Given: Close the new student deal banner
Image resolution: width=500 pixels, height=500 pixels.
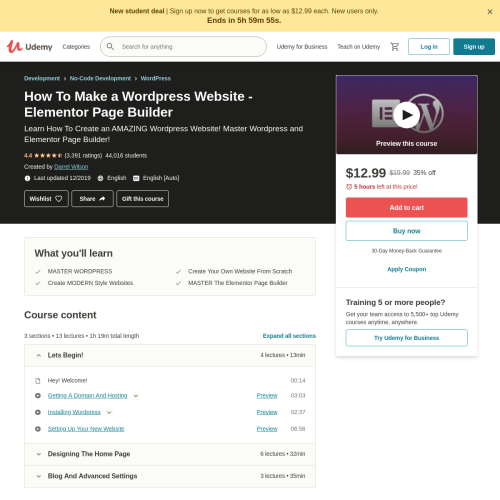Looking at the screenshot, I should point(490,12).
